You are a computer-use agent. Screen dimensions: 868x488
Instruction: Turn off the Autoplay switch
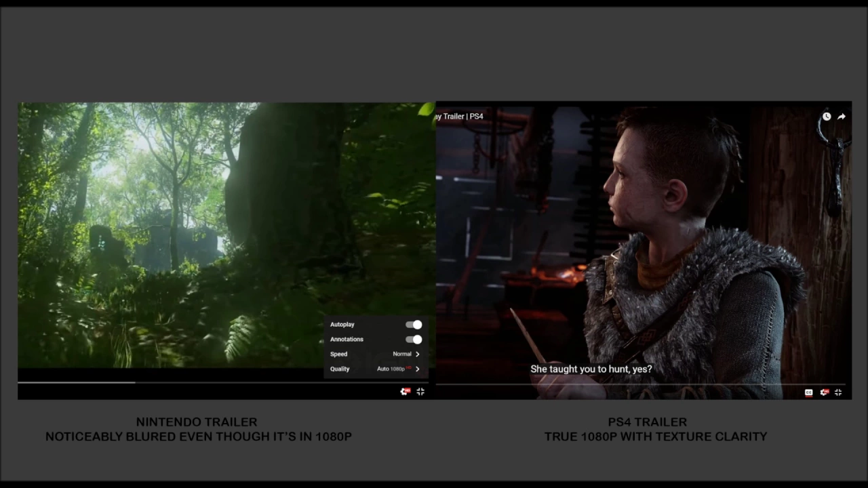[x=414, y=325]
